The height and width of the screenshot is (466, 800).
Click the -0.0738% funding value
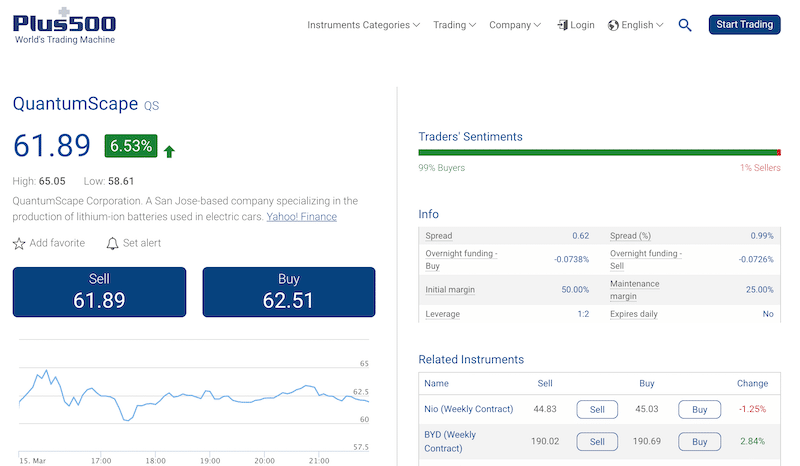click(x=571, y=259)
